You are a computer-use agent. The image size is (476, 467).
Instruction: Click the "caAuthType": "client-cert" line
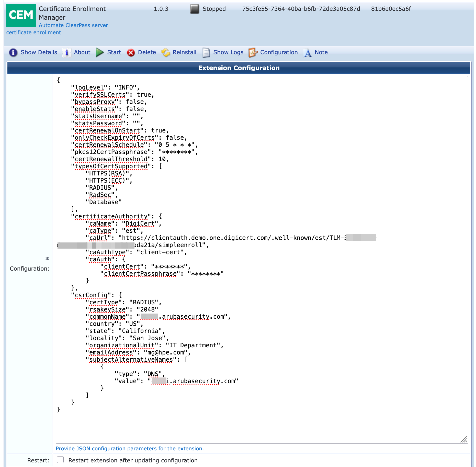coord(136,252)
